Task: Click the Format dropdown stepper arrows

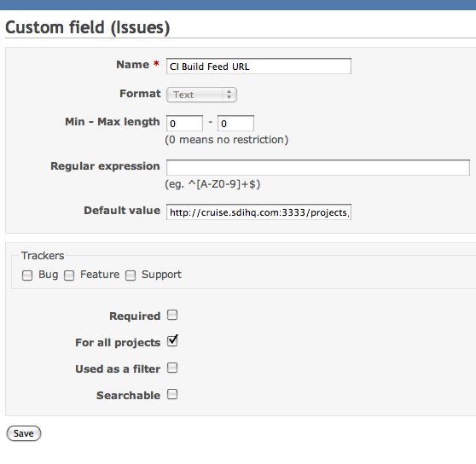Action: click(x=229, y=95)
